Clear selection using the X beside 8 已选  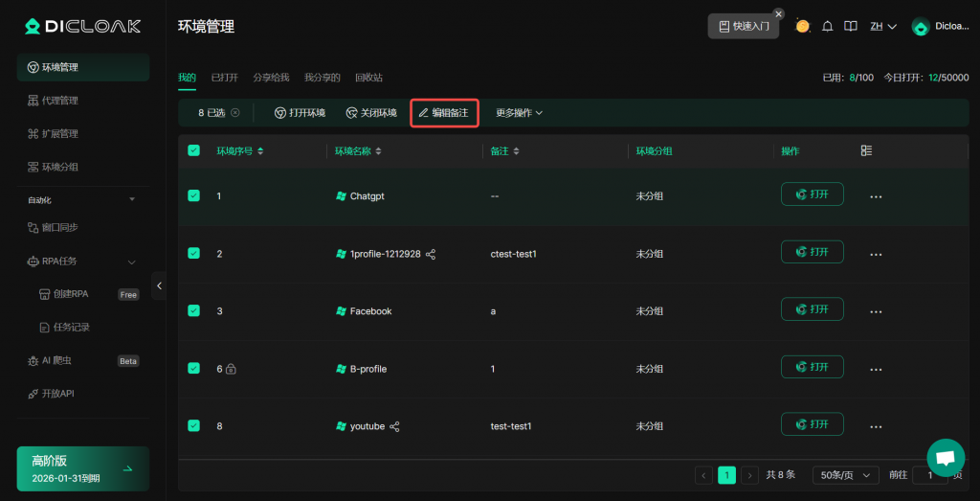235,113
